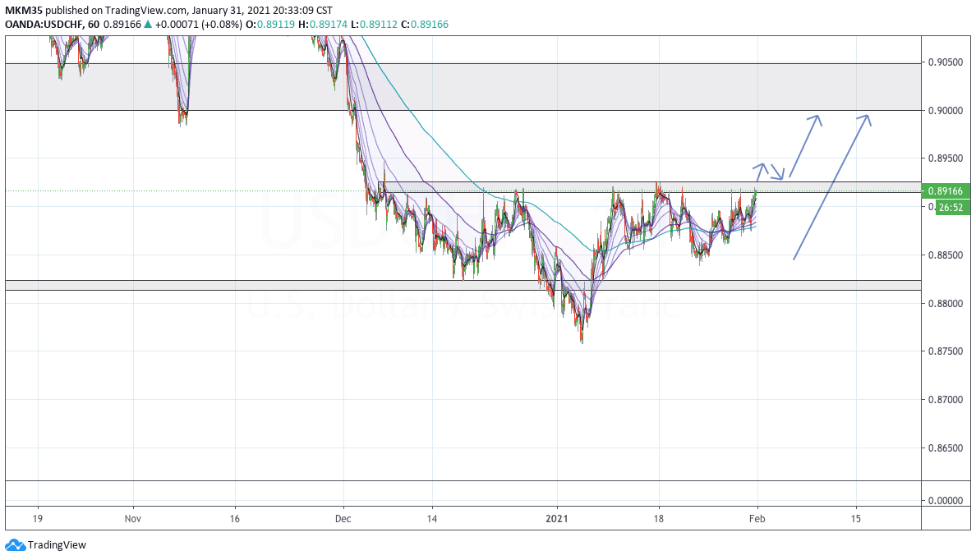Click the 16 date label on time axis
Image resolution: width=976 pixels, height=560 pixels.
tap(235, 518)
